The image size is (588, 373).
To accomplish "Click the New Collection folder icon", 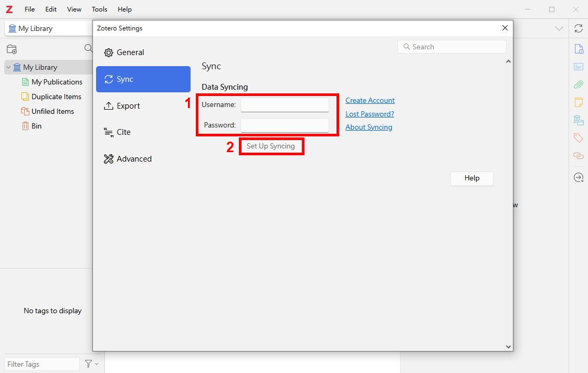I will click(x=12, y=49).
